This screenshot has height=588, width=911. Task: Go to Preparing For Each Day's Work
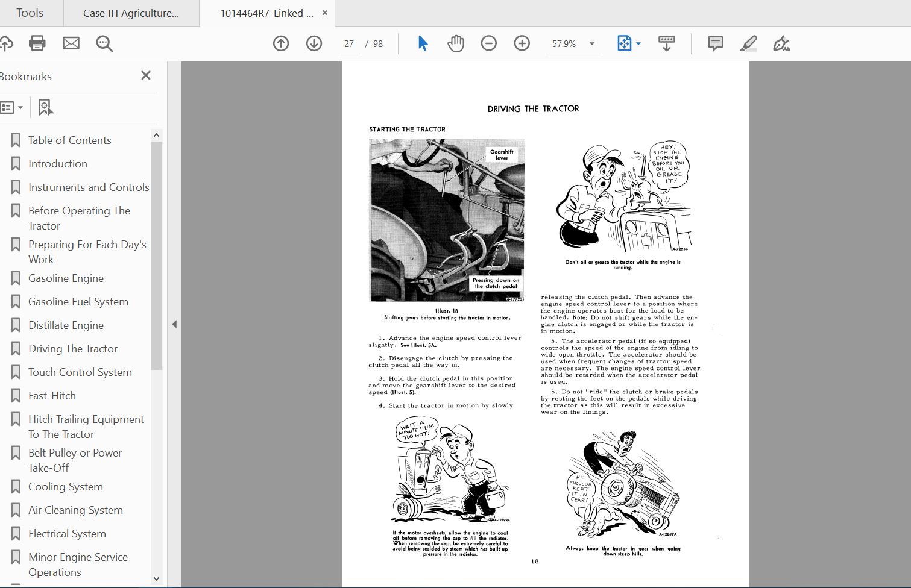87,252
